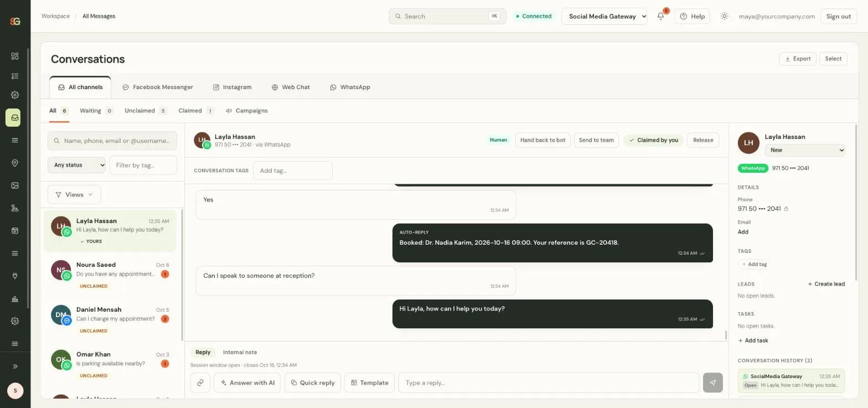
Task: Switch to the Instagram channel tab
Action: (x=232, y=87)
